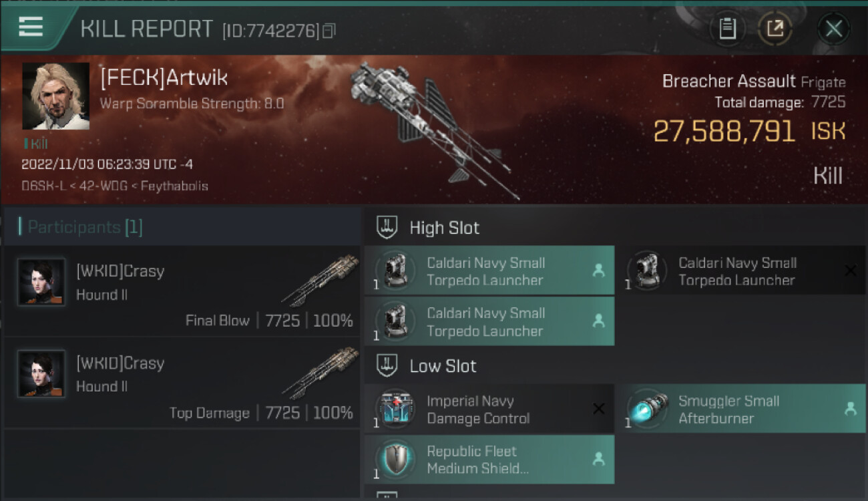This screenshot has width=868, height=501.
Task: Close the kill report window
Action: click(x=833, y=29)
